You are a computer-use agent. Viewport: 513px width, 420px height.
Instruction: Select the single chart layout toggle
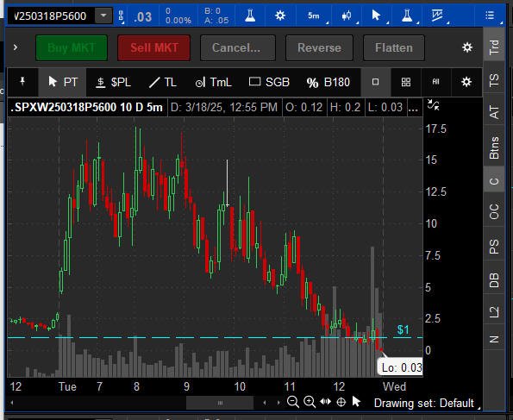click(376, 82)
